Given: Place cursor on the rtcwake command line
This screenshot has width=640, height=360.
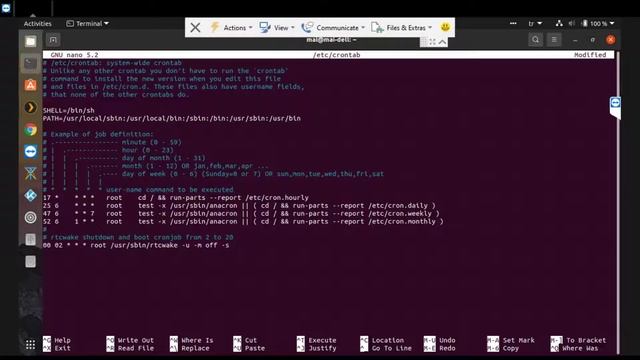Looking at the screenshot, I should tap(136, 245).
